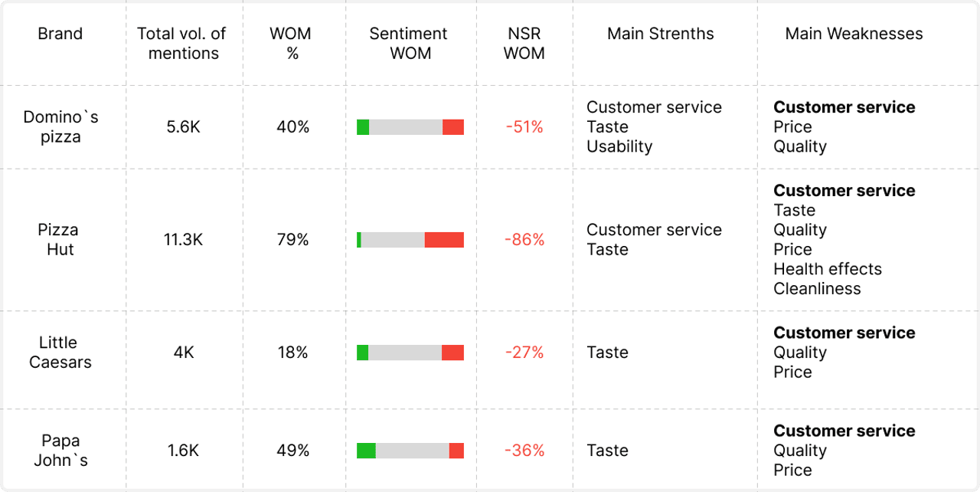Select the Total vol. of mentions header

(x=182, y=44)
